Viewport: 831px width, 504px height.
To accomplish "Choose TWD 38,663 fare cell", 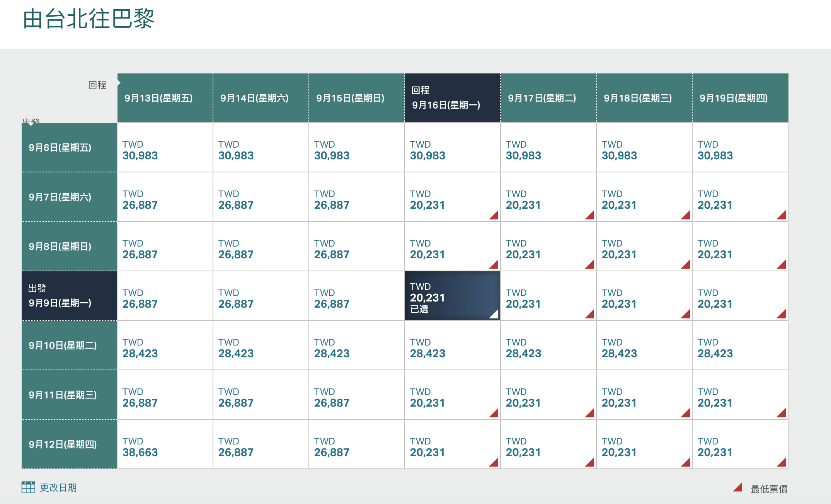I will (x=165, y=444).
